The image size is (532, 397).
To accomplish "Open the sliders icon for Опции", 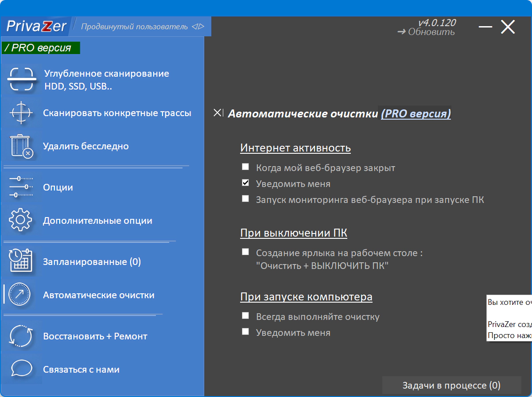I will click(x=21, y=187).
